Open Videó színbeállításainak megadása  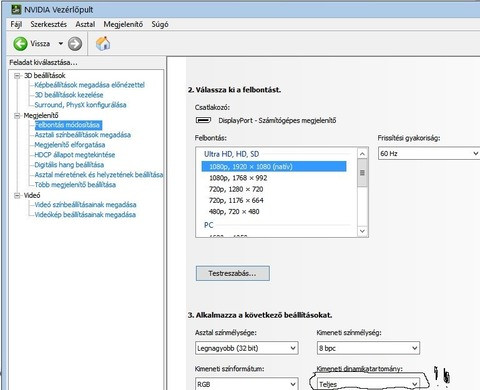click(85, 205)
